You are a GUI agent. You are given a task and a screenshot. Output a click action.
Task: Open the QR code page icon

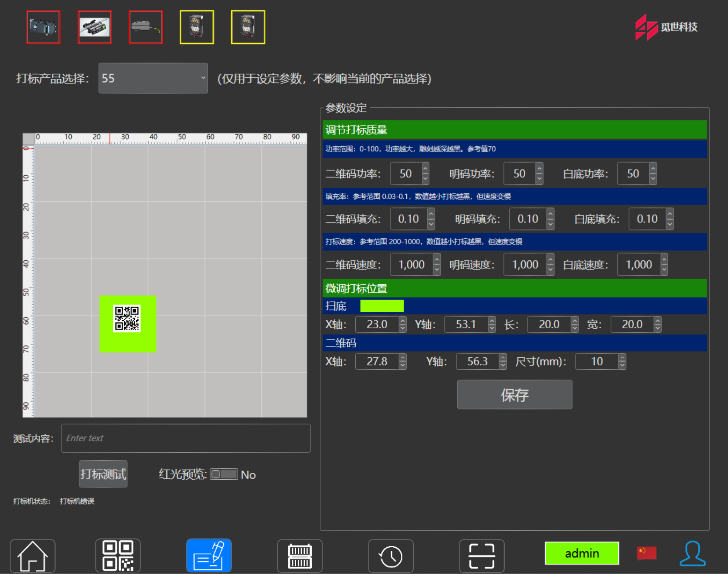pos(118,555)
